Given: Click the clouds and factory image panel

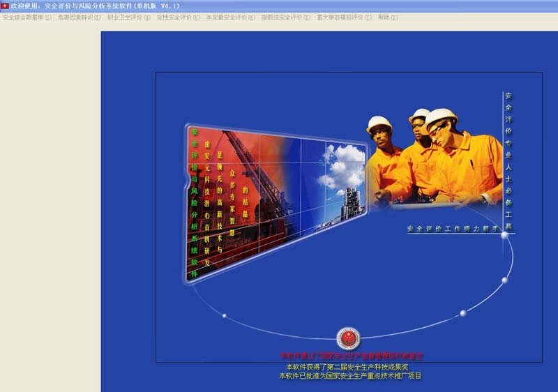Looking at the screenshot, I should click(x=340, y=181).
